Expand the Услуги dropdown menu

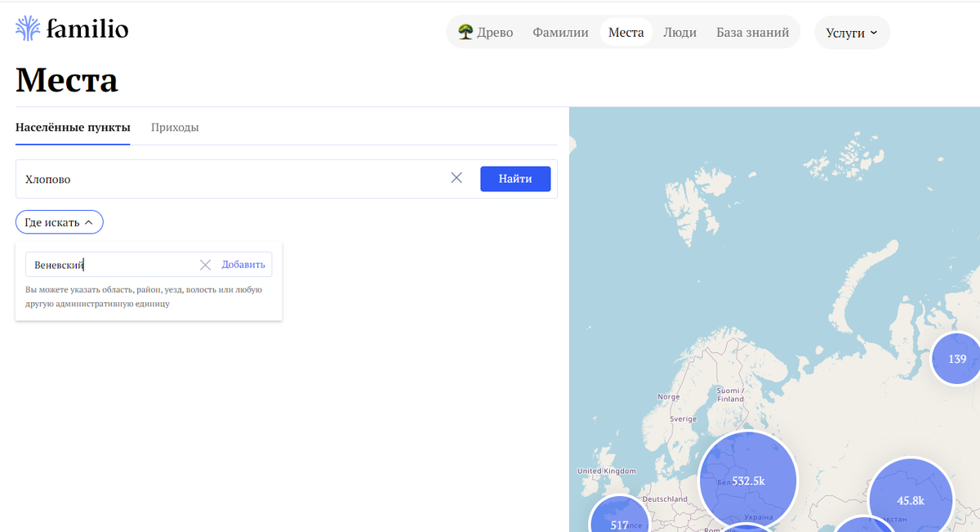(x=852, y=33)
